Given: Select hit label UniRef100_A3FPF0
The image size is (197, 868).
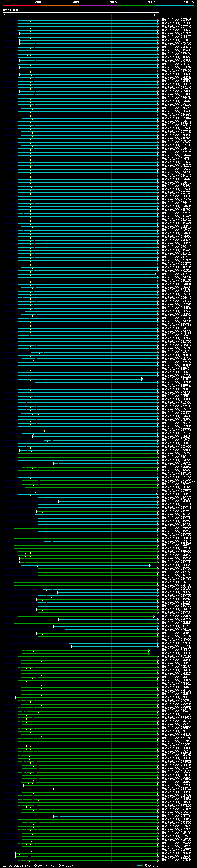Looking at the screenshot, I should pyautogui.click(x=177, y=494).
